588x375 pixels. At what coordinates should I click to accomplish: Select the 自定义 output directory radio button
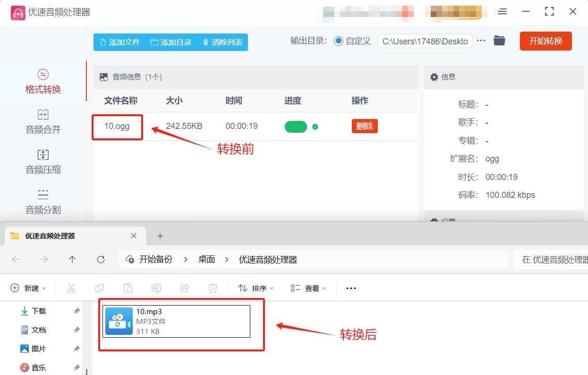pos(338,41)
